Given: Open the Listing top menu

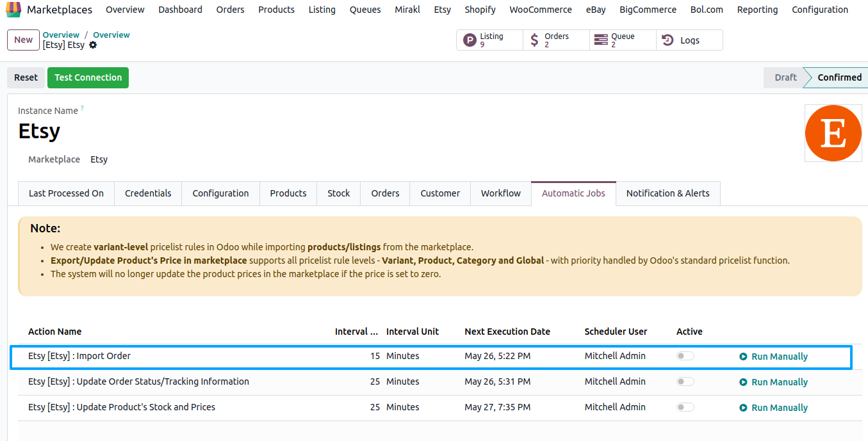Looking at the screenshot, I should tap(322, 10).
